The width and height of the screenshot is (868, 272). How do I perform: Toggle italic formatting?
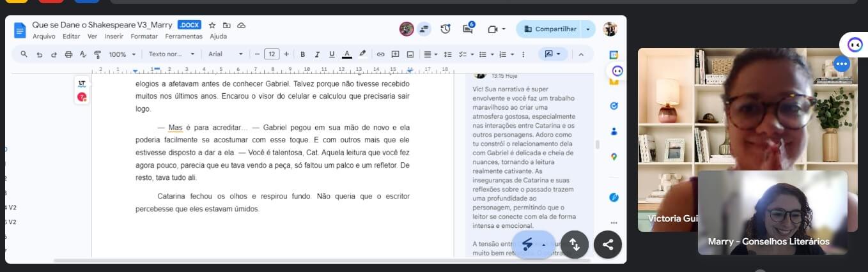tap(316, 54)
